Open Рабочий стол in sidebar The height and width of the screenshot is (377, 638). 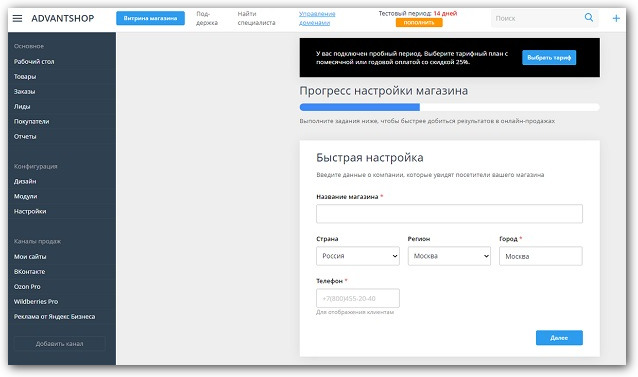pos(34,61)
